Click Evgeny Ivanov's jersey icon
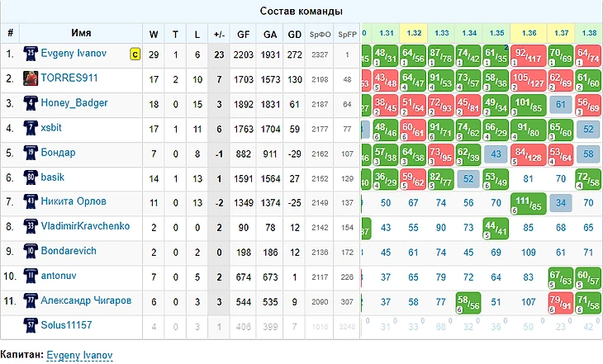The width and height of the screenshot is (603, 364). (31, 54)
